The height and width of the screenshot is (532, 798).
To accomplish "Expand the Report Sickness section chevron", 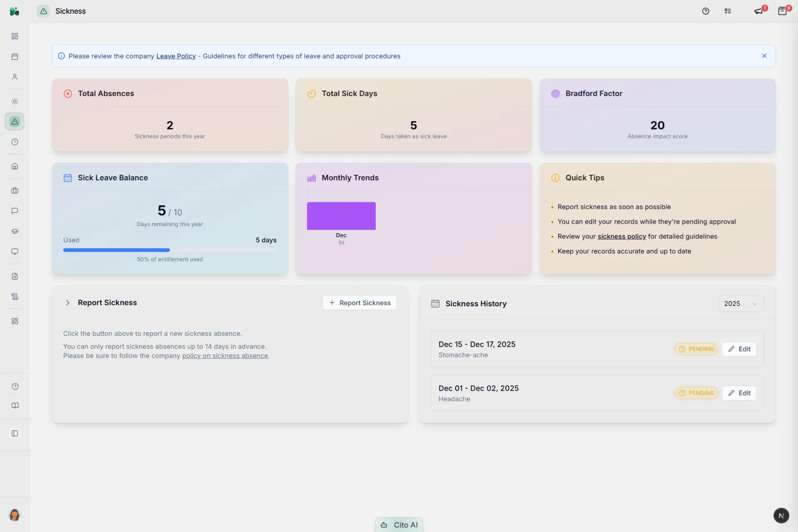I will tap(67, 303).
